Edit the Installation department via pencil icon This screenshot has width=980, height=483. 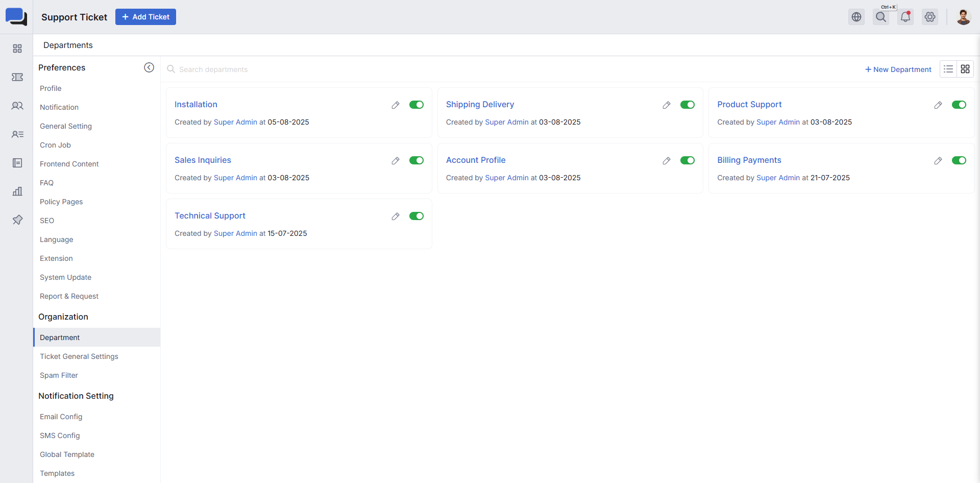396,105
